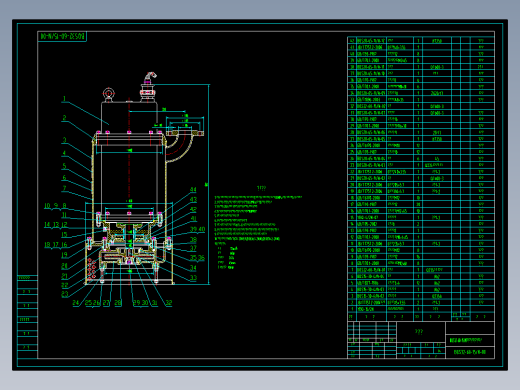Click callout number 1 on the pump drawing

click(64, 99)
